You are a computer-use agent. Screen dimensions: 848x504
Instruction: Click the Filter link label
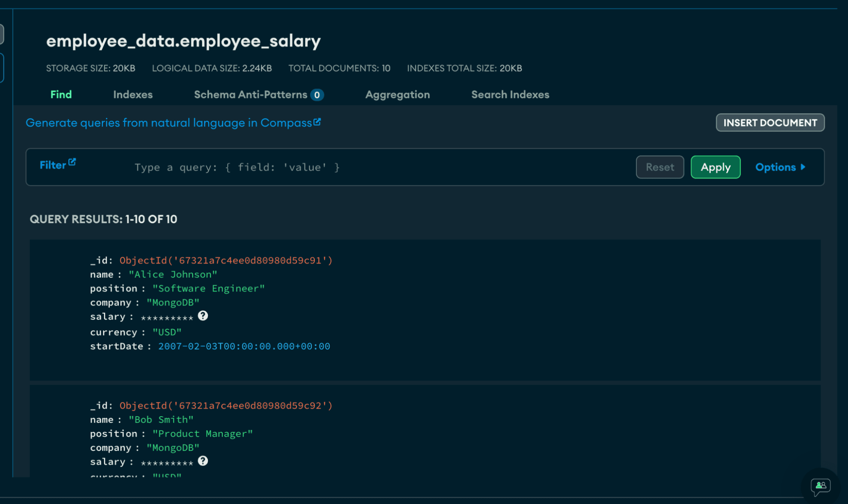tap(53, 165)
